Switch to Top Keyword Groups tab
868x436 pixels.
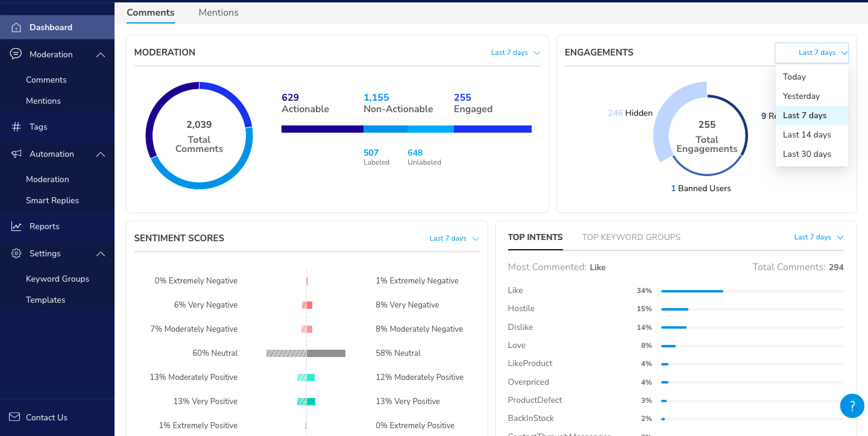point(631,237)
